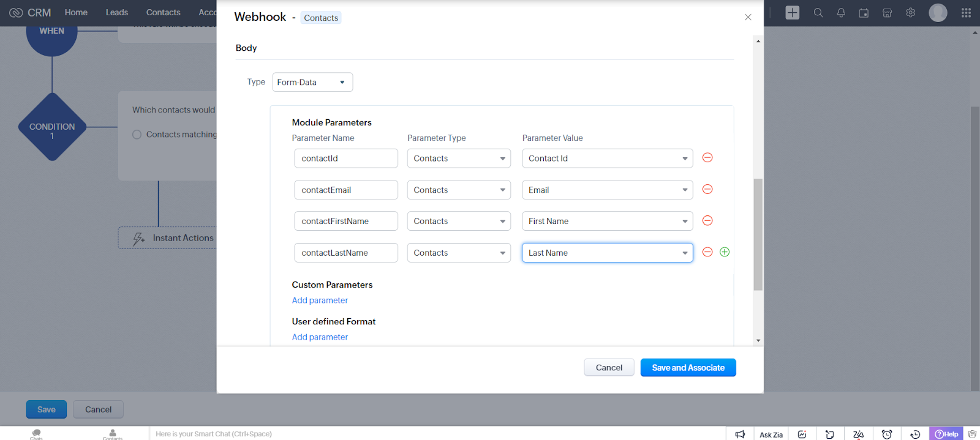Open the user profile avatar

pyautogui.click(x=938, y=12)
